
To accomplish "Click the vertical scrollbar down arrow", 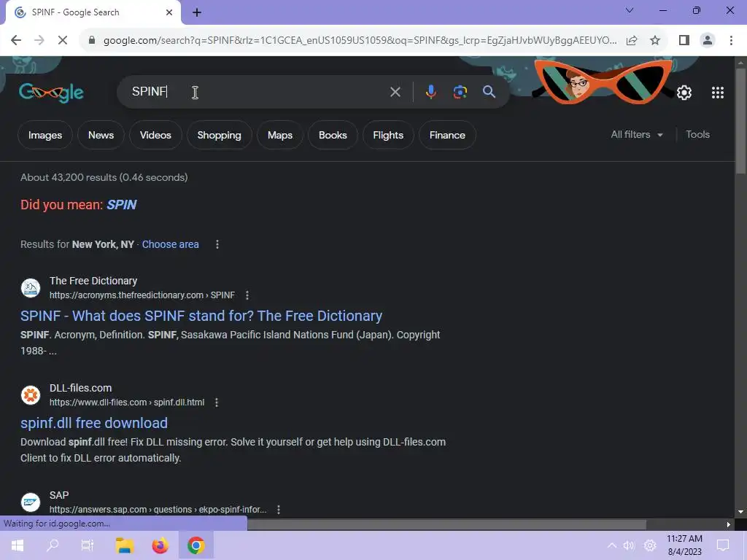I will (740, 512).
